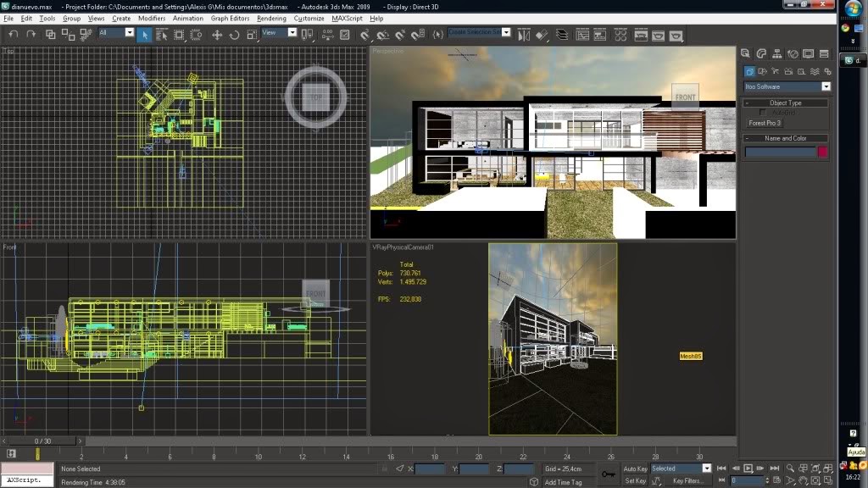The height and width of the screenshot is (488, 868).
Task: Open the Rendering menu
Action: pyautogui.click(x=270, y=18)
